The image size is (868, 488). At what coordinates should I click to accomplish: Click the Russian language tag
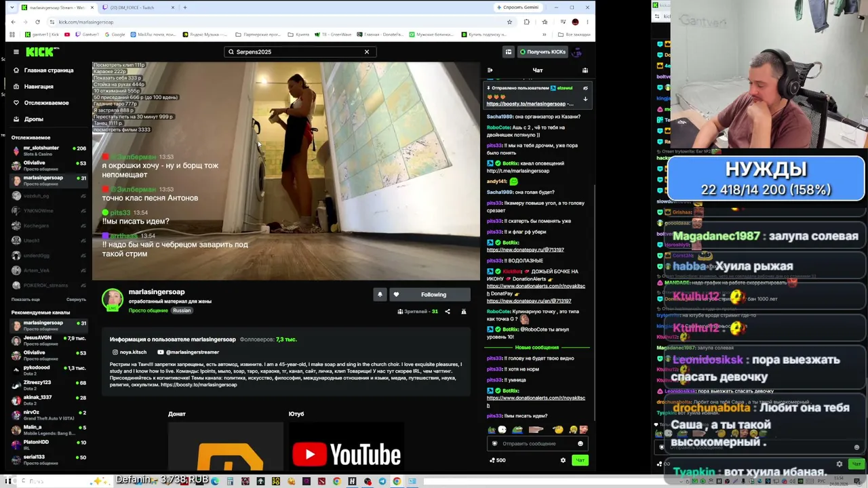pos(182,310)
